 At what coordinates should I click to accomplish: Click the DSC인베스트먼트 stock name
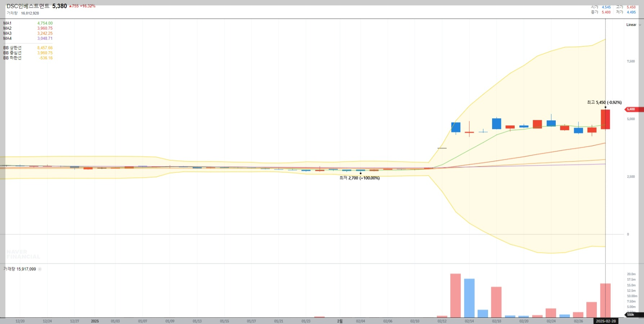28,6
